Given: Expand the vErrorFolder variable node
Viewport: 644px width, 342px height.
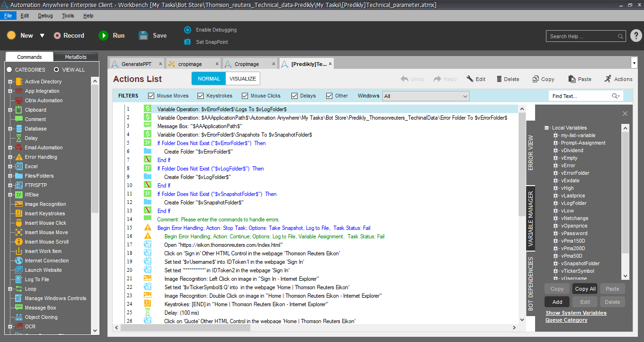Looking at the screenshot, I should [x=556, y=173].
